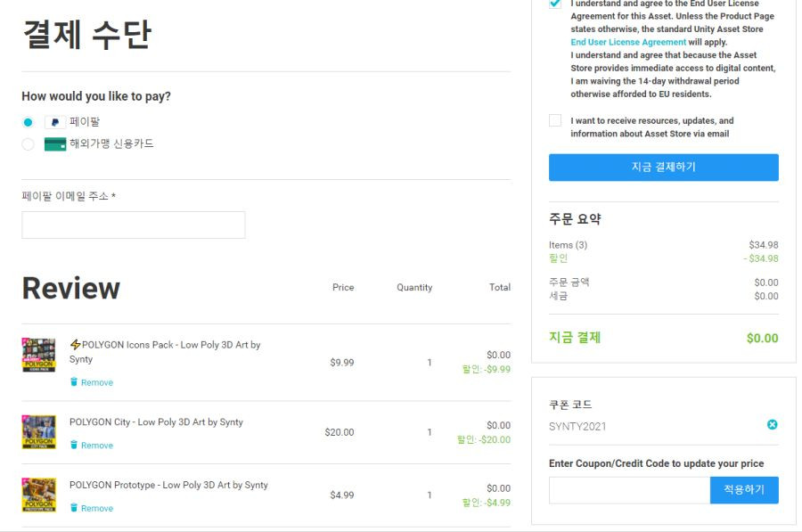The image size is (802, 532).
Task: Open the POLYGON Prototype pack thumbnail
Action: 39,495
